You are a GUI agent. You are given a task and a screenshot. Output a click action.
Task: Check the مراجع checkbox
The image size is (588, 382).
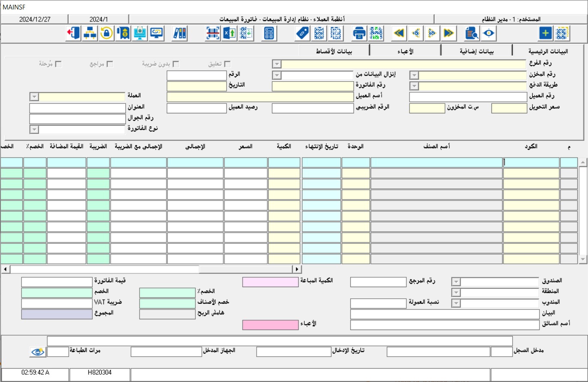[x=111, y=63]
